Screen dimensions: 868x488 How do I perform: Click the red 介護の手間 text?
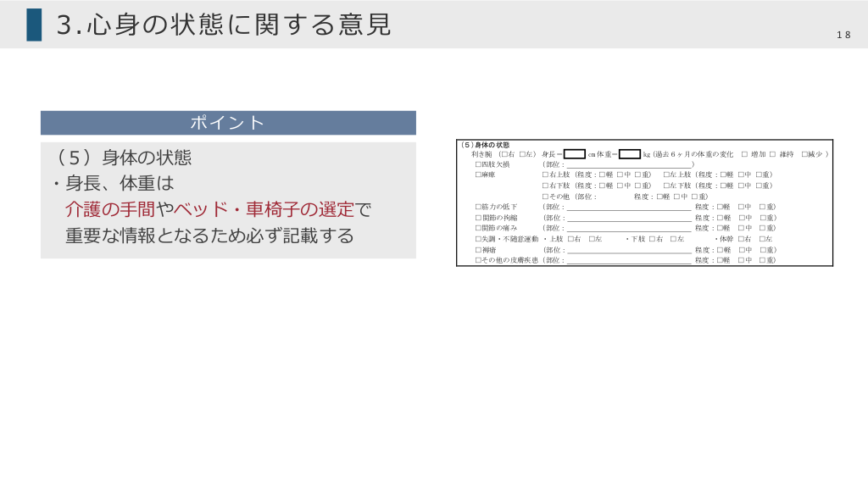(110, 209)
